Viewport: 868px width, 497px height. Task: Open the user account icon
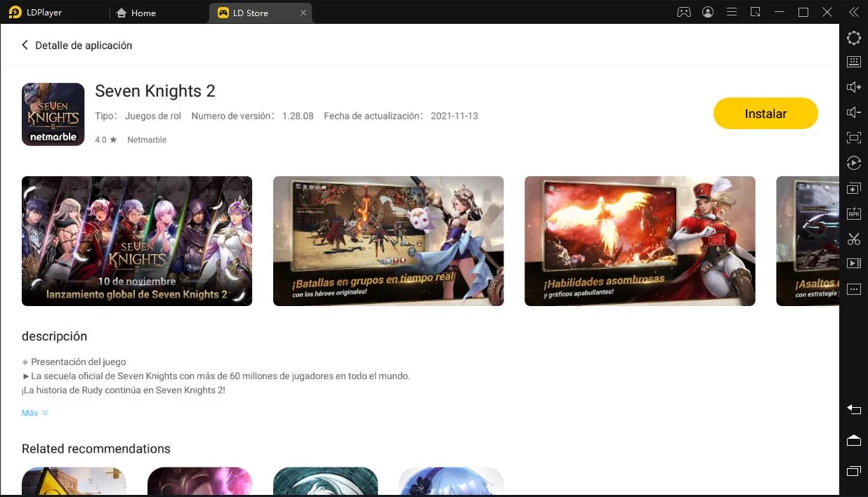(x=708, y=12)
